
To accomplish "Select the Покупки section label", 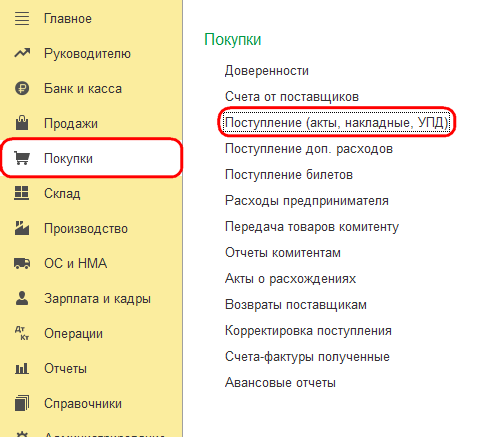I will (x=68, y=159).
